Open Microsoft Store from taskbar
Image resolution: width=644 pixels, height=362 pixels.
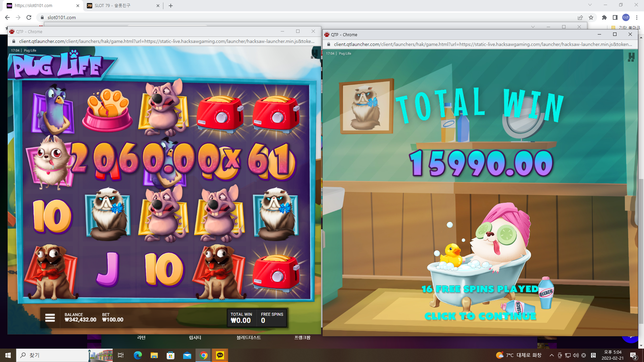click(170, 355)
